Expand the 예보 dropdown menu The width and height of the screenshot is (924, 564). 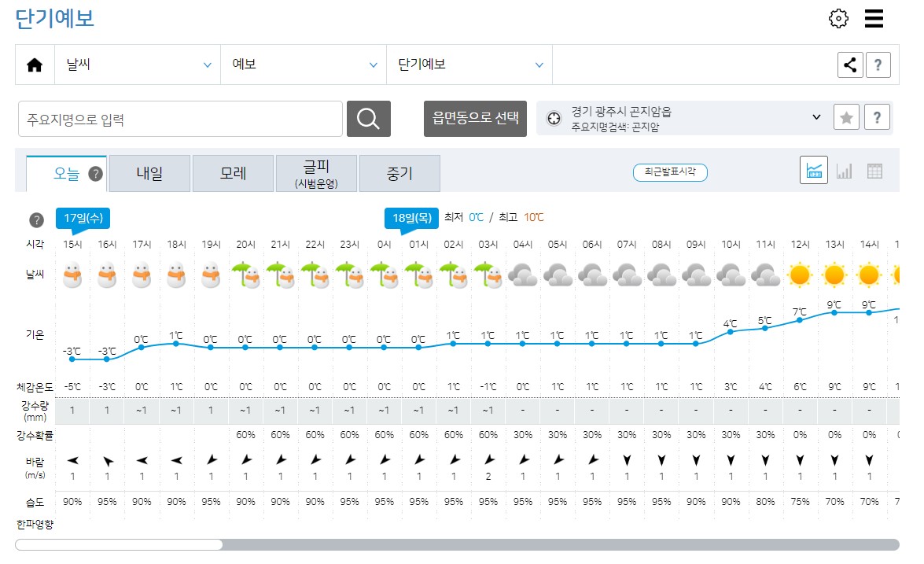tap(304, 65)
